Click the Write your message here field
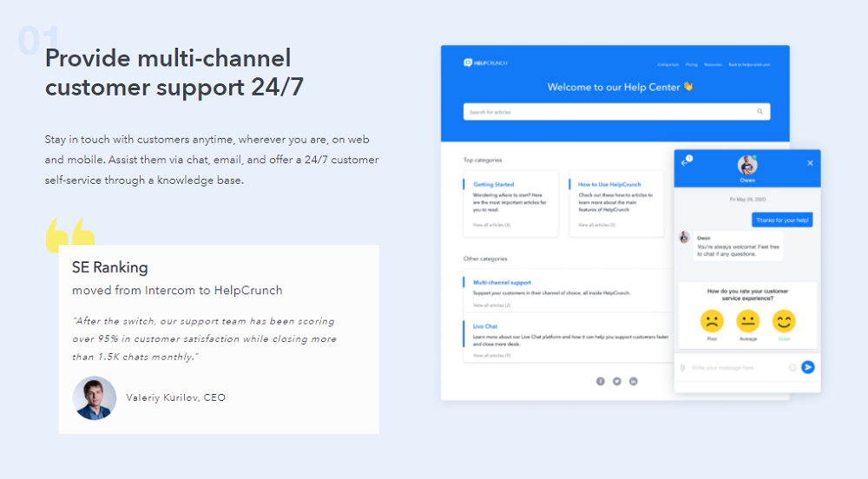The height and width of the screenshot is (479, 868). coord(722,368)
